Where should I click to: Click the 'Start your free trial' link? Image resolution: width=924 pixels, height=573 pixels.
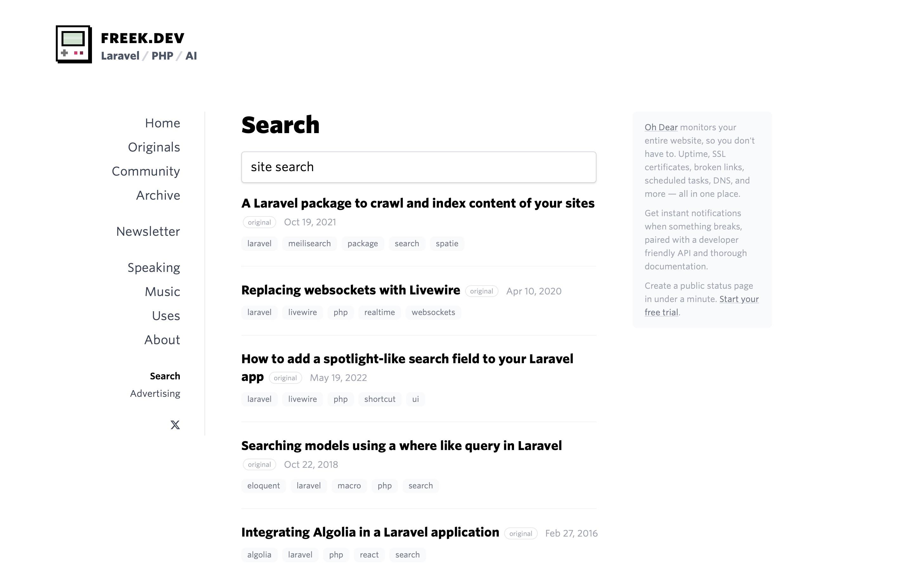(738, 299)
